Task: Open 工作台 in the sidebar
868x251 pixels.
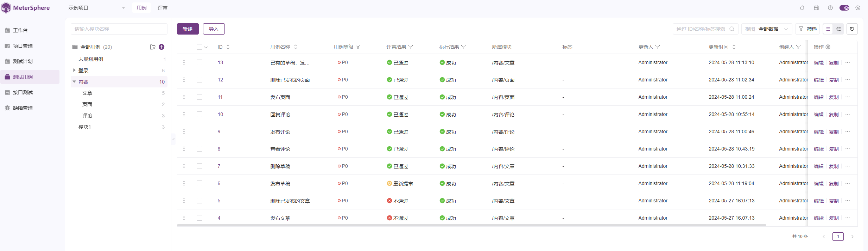Action: tap(30, 30)
